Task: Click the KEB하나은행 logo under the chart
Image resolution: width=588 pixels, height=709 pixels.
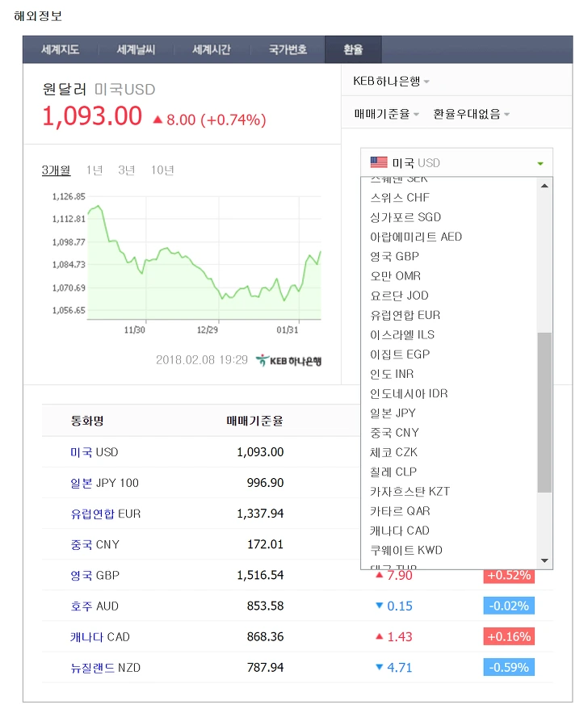Action: [288, 360]
